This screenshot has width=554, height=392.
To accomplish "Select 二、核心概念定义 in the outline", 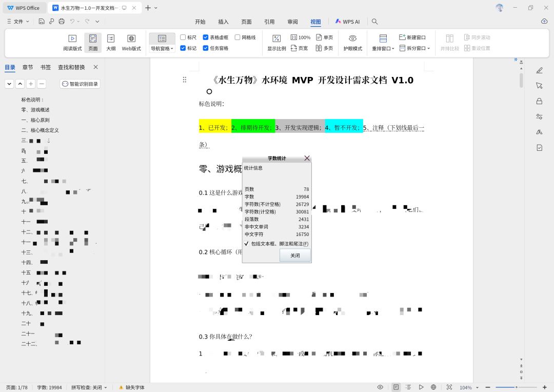I will 40,130.
